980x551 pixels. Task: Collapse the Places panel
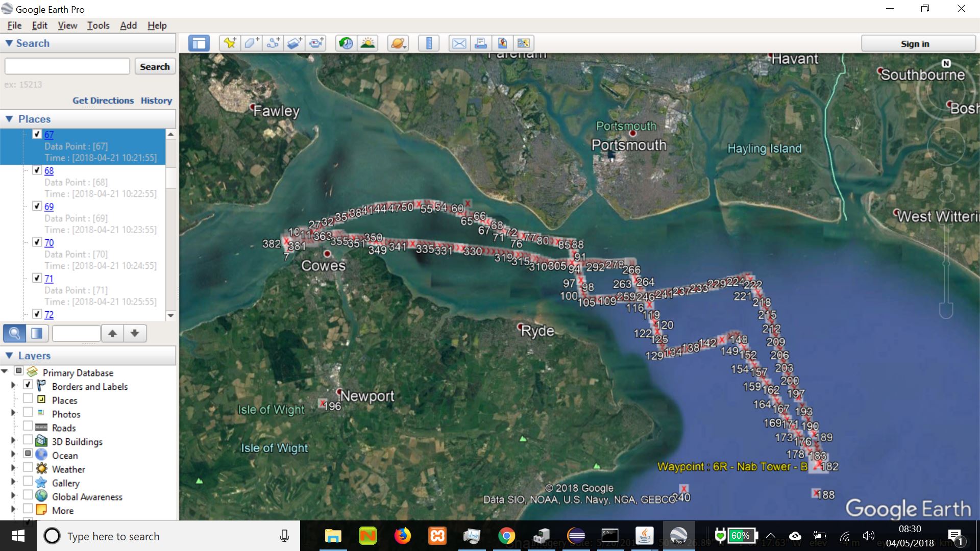click(9, 119)
